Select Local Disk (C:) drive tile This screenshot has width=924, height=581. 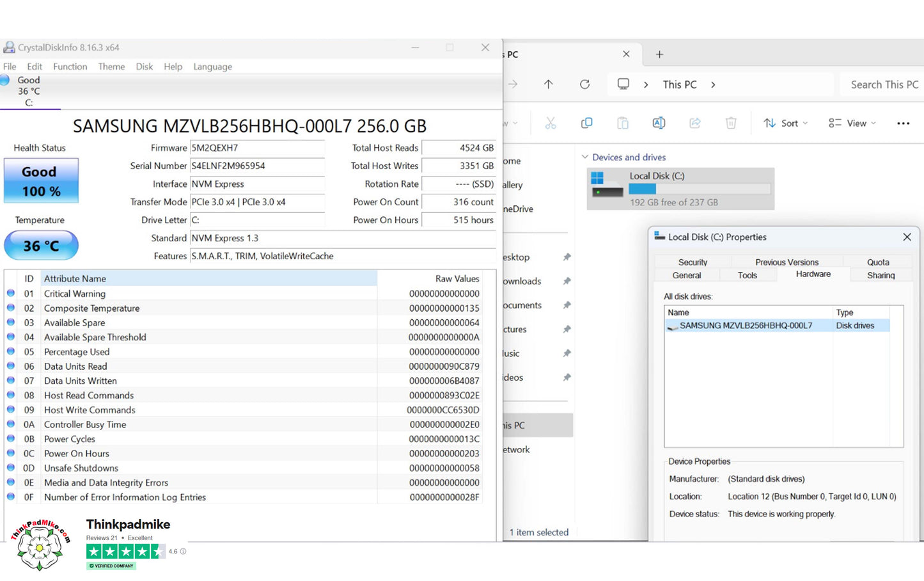pyautogui.click(x=680, y=189)
